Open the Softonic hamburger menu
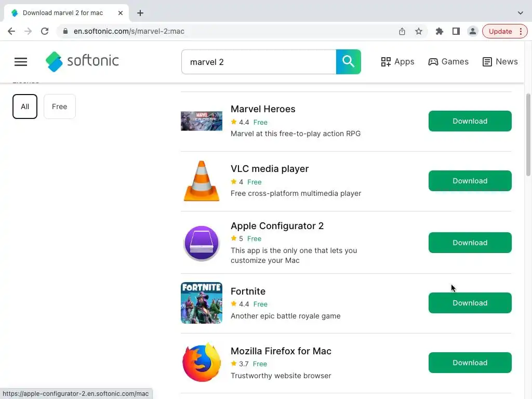This screenshot has width=532, height=399. [x=21, y=62]
